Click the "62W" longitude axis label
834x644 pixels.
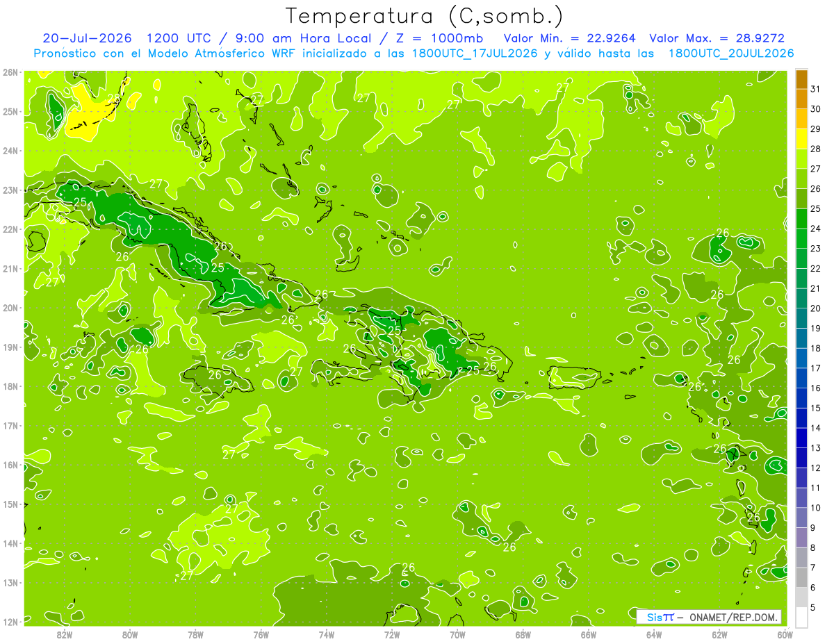(720, 634)
